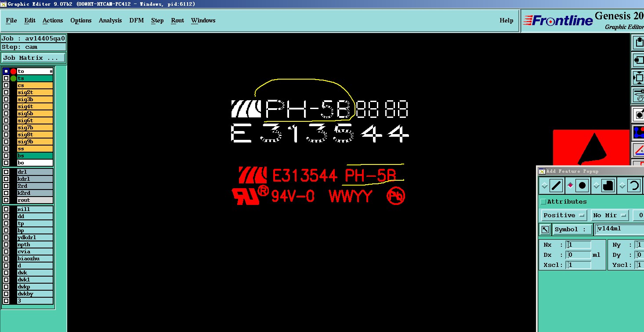Click the add feature black dot toolbar icon

[638, 115]
